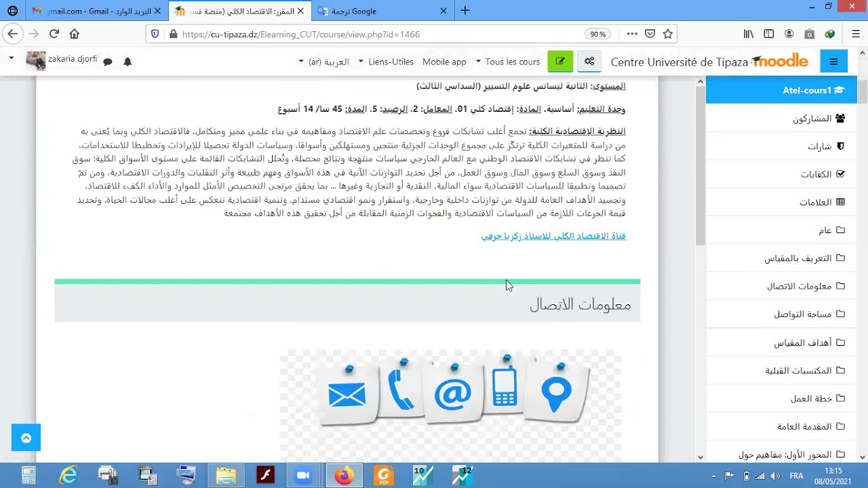Open a new browser tab with plus
Viewport: 868px width, 488px height.
(465, 11)
